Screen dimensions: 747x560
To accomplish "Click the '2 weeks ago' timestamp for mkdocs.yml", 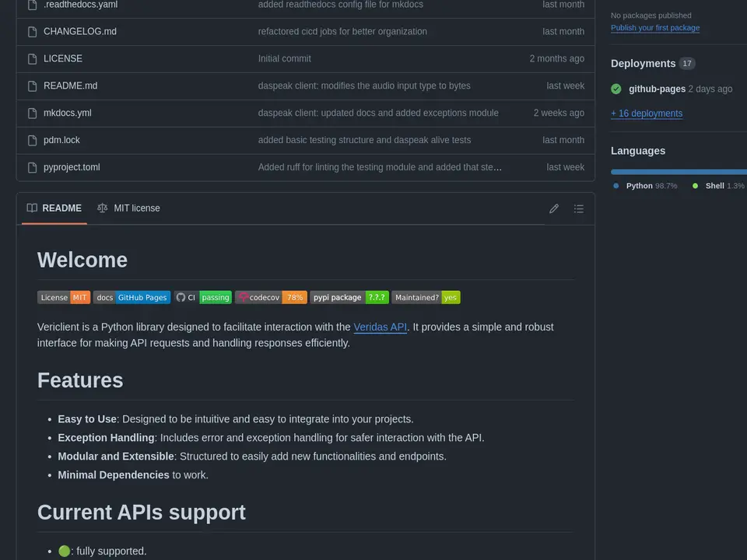I will click(559, 113).
